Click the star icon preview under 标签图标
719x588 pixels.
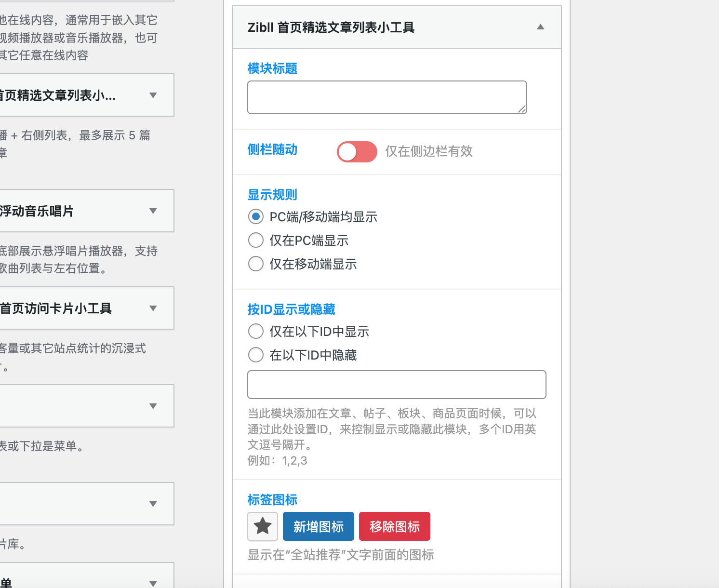coord(262,526)
